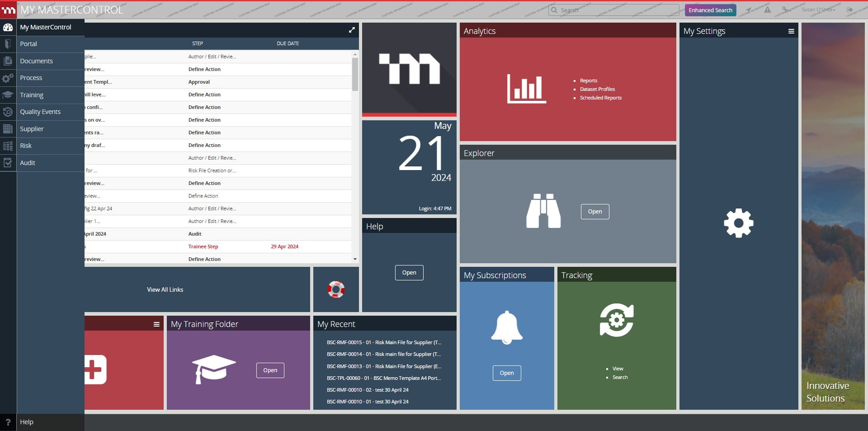
Task: Click the warning triangle alert icon
Action: [767, 10]
